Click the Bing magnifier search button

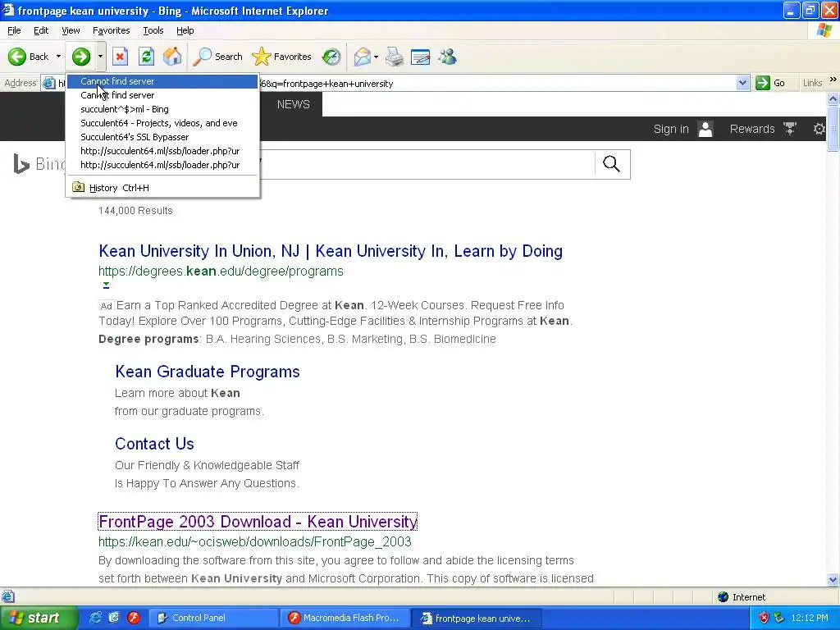(x=611, y=164)
